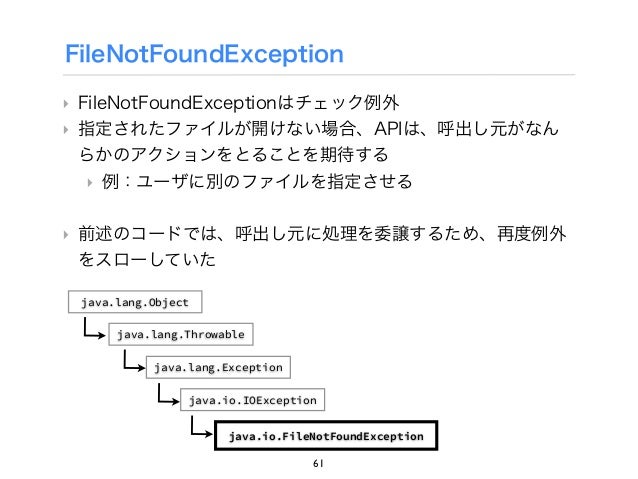Click the text 例:ユーザに別のファイルを指定させる
Viewport: 638px width, 479px height.
257,182
